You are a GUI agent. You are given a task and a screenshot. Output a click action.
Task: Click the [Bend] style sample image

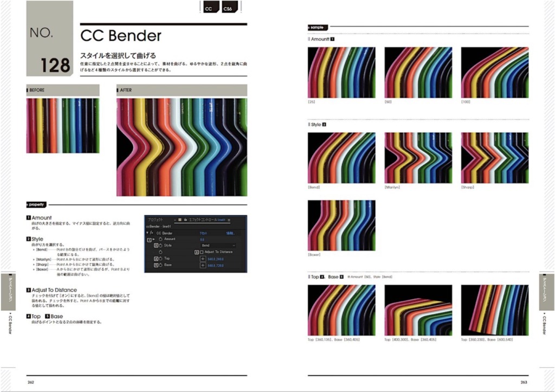341,158
